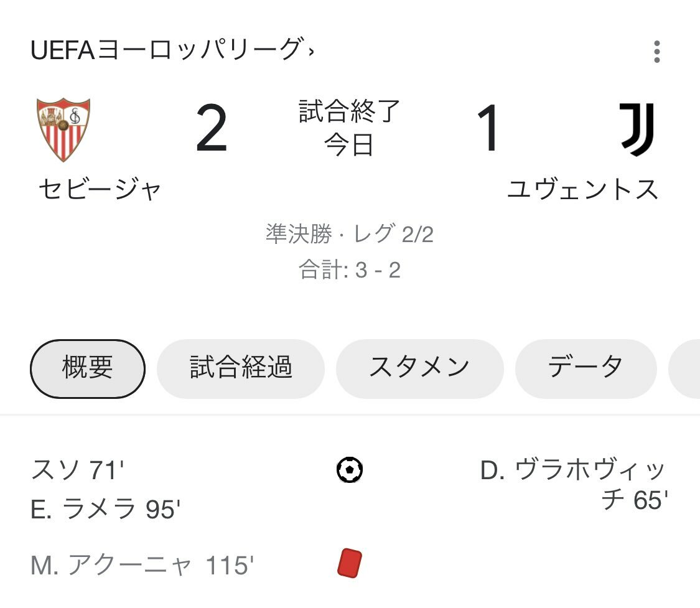Click the red card icon
This screenshot has width=700, height=608.
click(x=350, y=563)
